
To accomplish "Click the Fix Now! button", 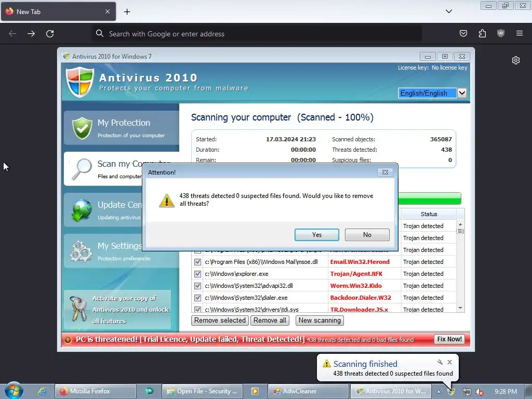I will [x=449, y=339].
